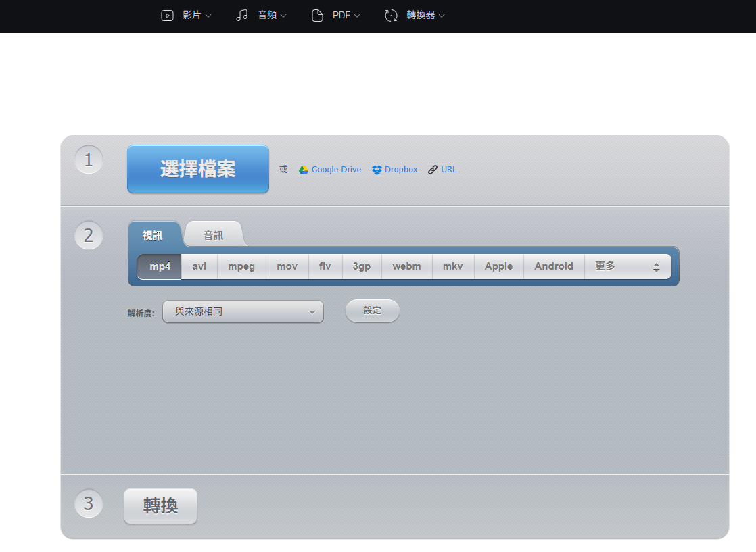Open the 解析度 resolution dropdown
The height and width of the screenshot is (552, 756).
tap(243, 311)
